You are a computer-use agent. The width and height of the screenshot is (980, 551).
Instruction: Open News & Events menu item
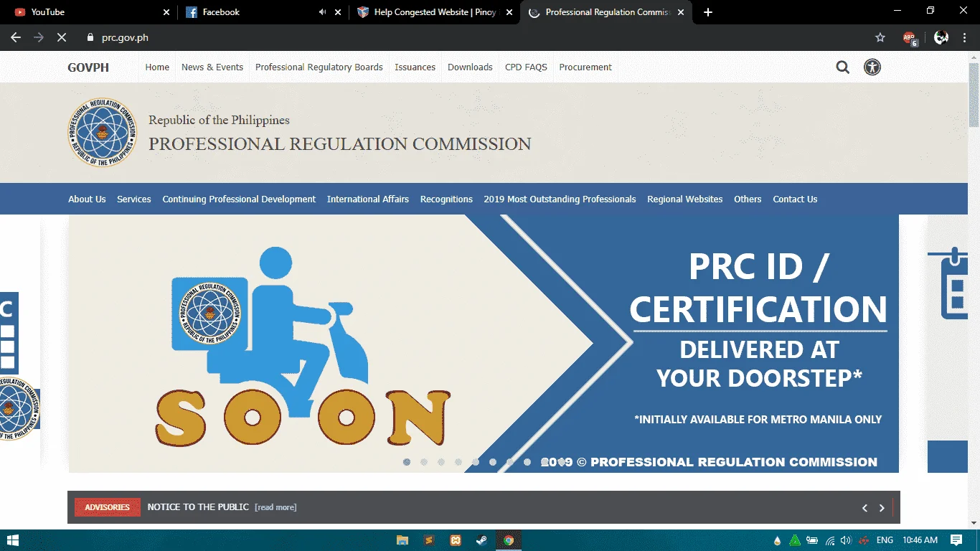point(212,67)
